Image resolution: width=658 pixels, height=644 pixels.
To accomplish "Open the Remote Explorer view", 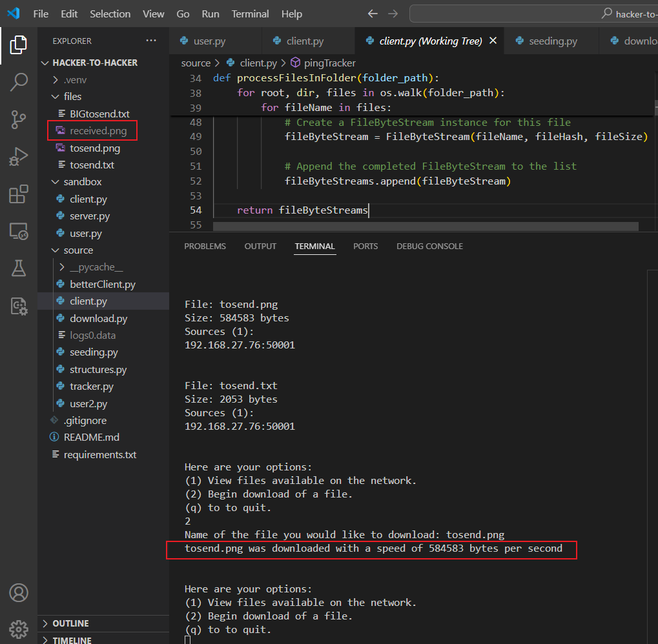I will pos(19,231).
